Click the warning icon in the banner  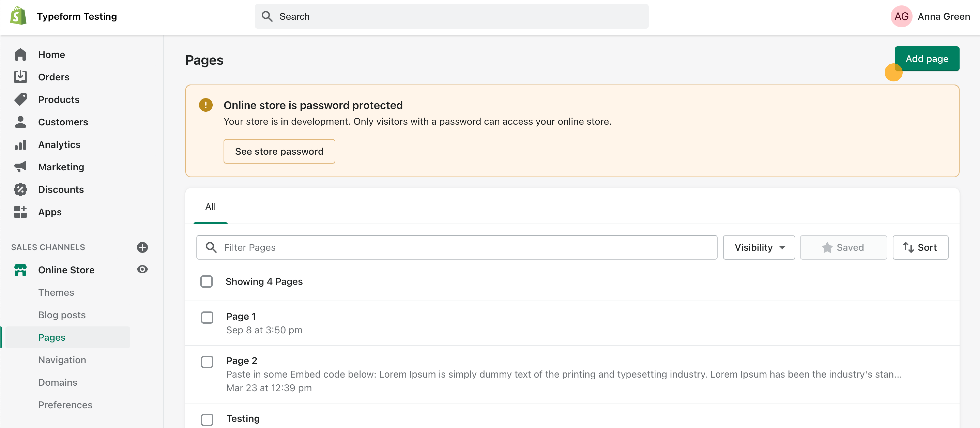(205, 105)
